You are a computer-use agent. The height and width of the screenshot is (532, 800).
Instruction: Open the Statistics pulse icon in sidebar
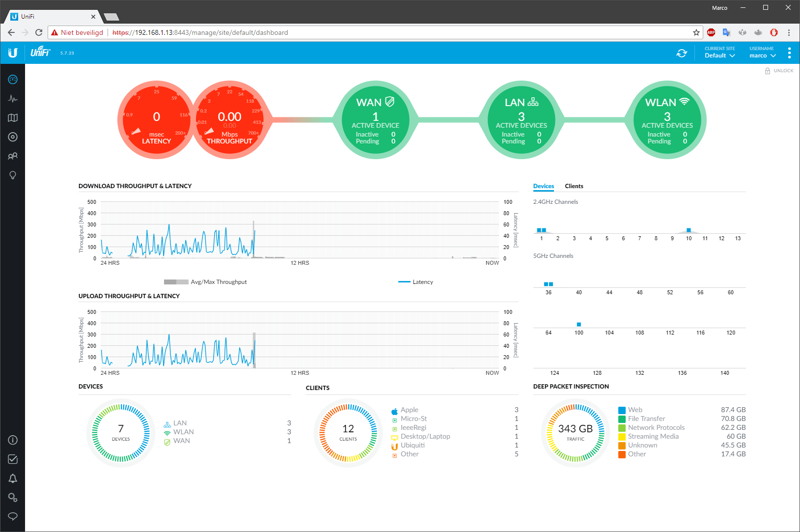(13, 99)
